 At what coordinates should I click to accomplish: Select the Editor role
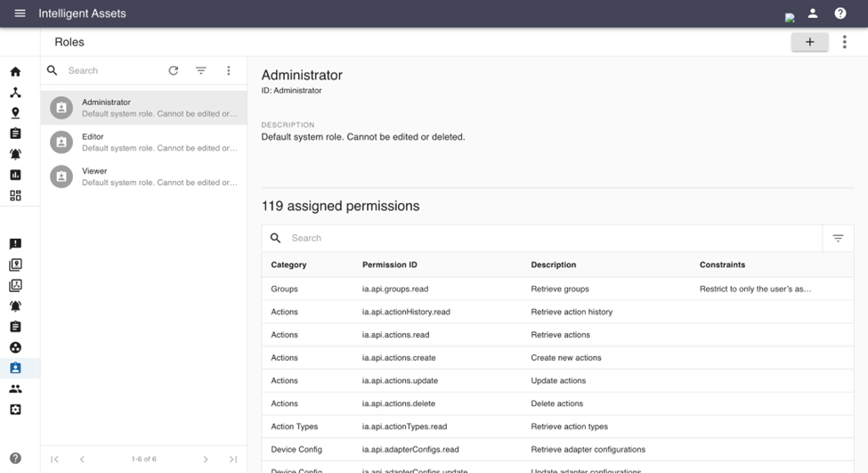(x=144, y=142)
